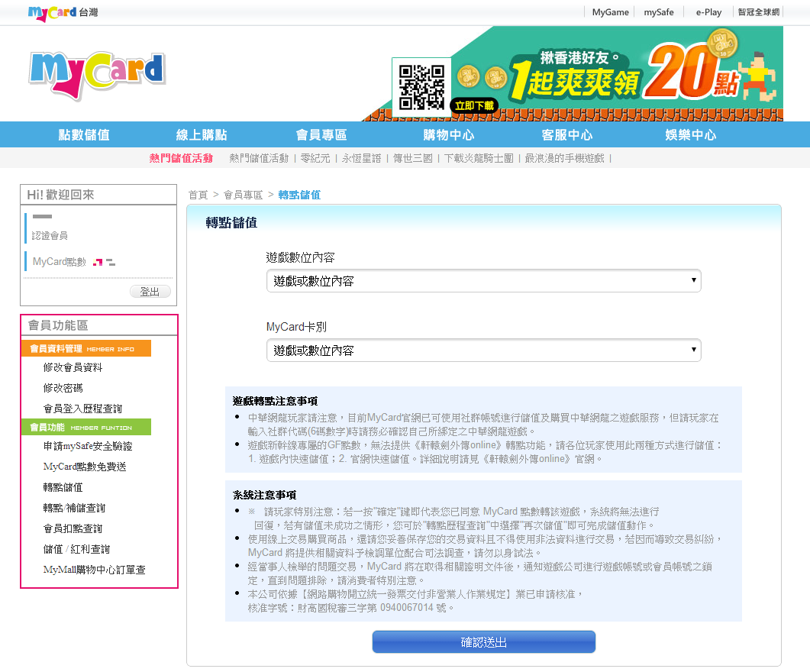The image size is (810, 672).
Task: Click the QR code on the banner
Action: 421,87
